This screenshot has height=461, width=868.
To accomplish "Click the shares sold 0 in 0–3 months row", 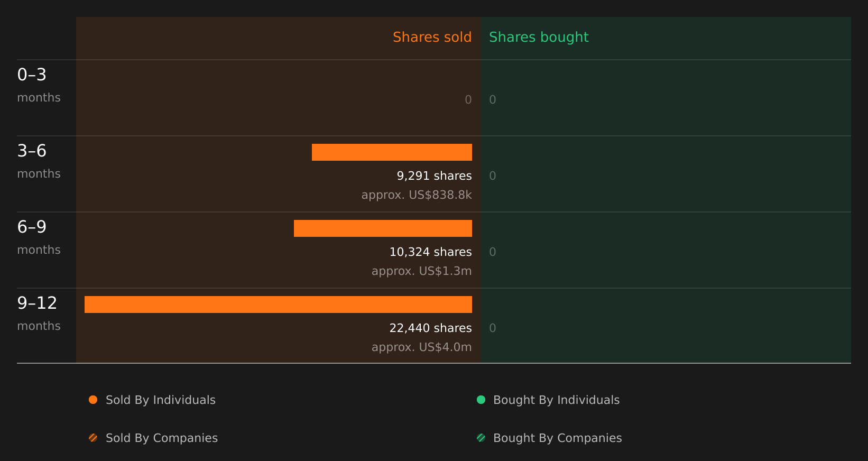I will click(468, 100).
